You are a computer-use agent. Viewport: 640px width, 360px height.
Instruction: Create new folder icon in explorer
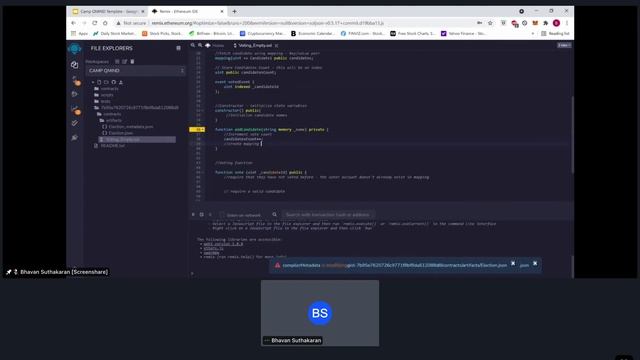pos(106,82)
